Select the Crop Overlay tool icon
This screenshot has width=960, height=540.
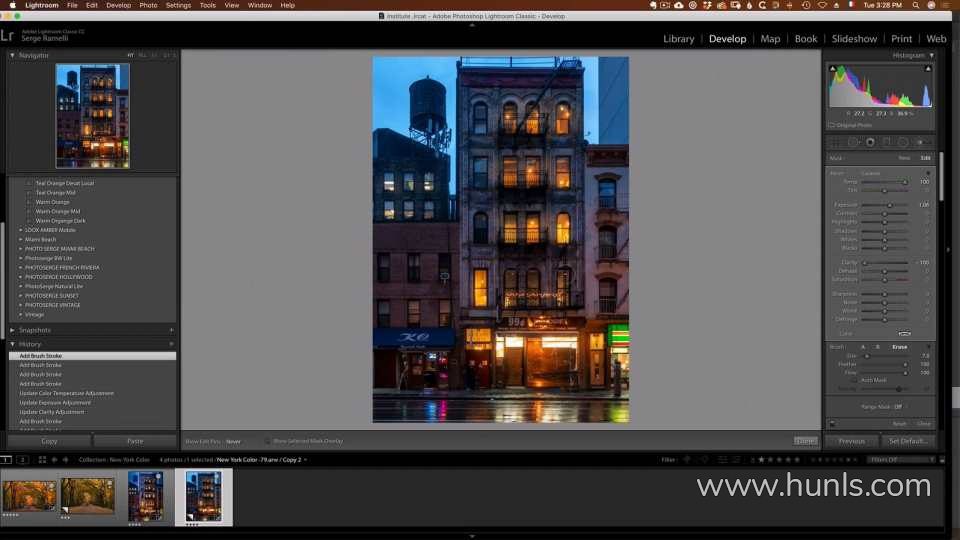click(x=836, y=142)
